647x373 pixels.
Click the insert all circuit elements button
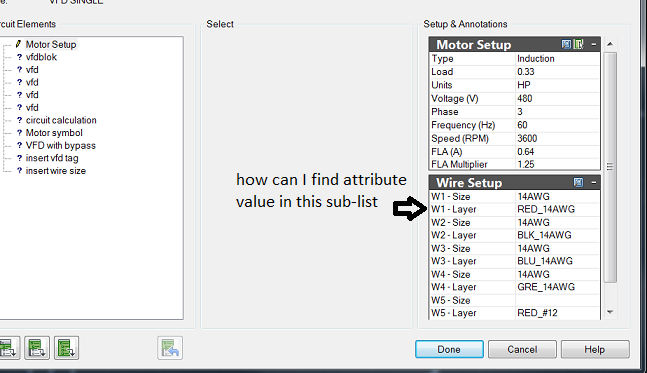click(66, 348)
